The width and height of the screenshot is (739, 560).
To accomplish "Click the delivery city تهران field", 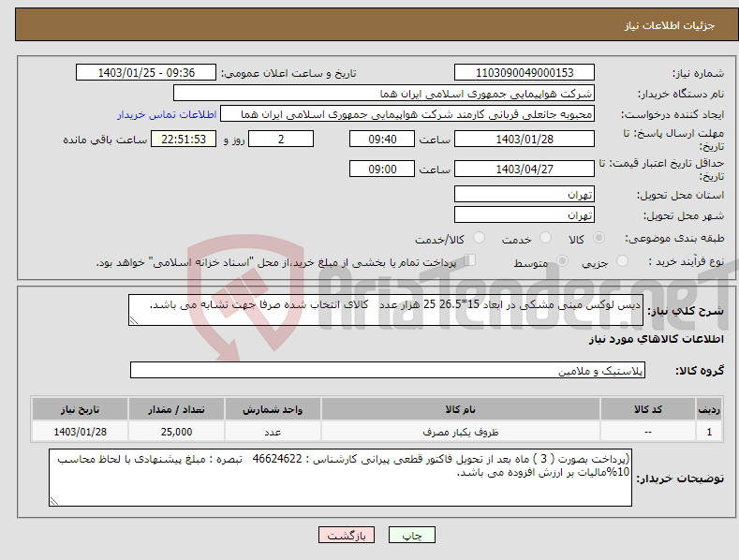I will pos(525,215).
